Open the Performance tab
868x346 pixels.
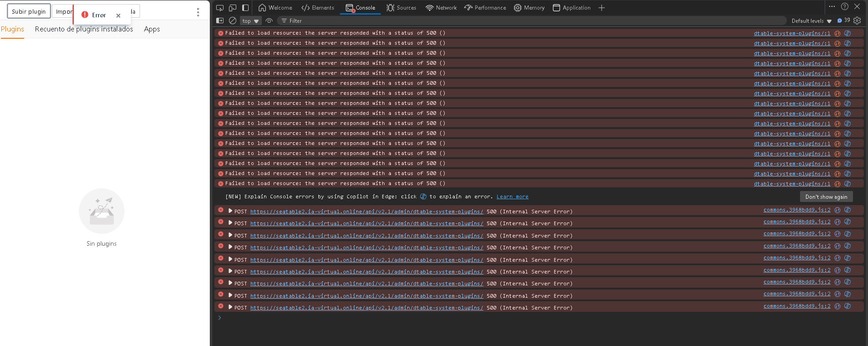(x=485, y=8)
